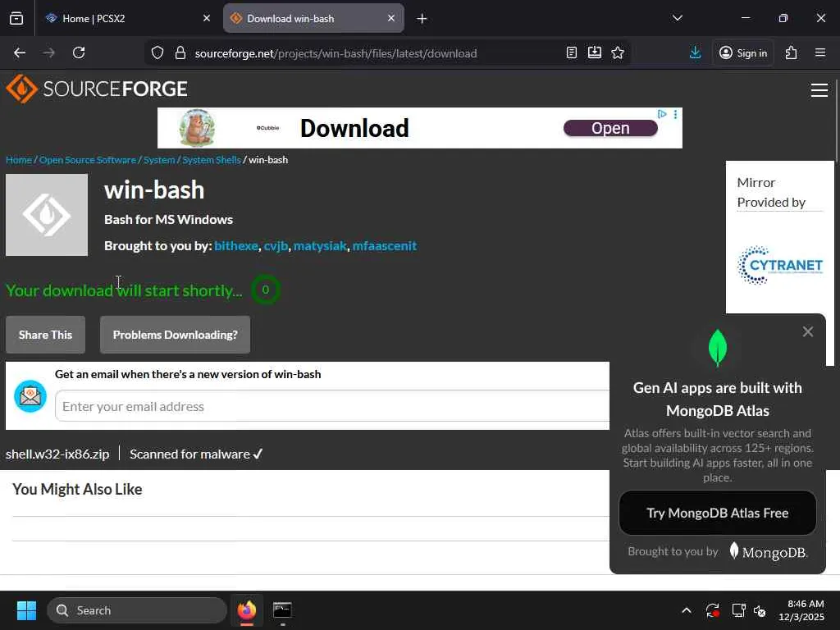
Task: Visit contributor matysiak's profile
Action: [320, 246]
